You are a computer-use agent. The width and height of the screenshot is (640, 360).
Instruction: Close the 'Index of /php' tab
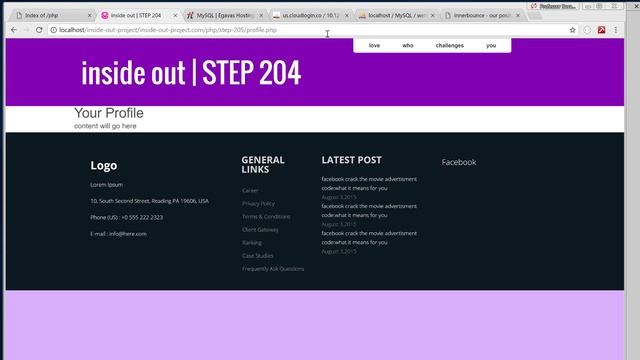pyautogui.click(x=89, y=15)
